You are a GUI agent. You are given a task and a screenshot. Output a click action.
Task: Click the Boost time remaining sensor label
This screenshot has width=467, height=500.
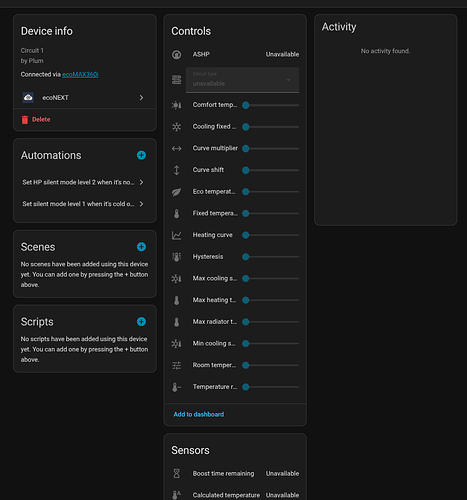click(223, 473)
